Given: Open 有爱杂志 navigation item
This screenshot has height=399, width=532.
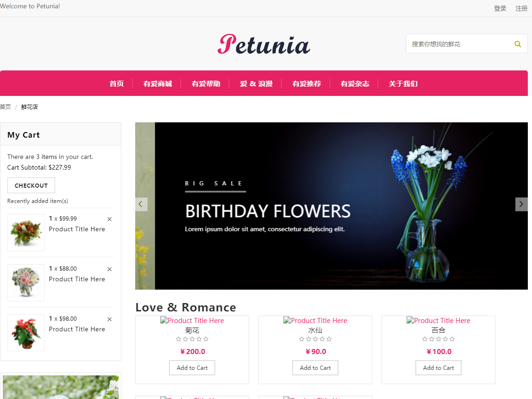Looking at the screenshot, I should 355,83.
